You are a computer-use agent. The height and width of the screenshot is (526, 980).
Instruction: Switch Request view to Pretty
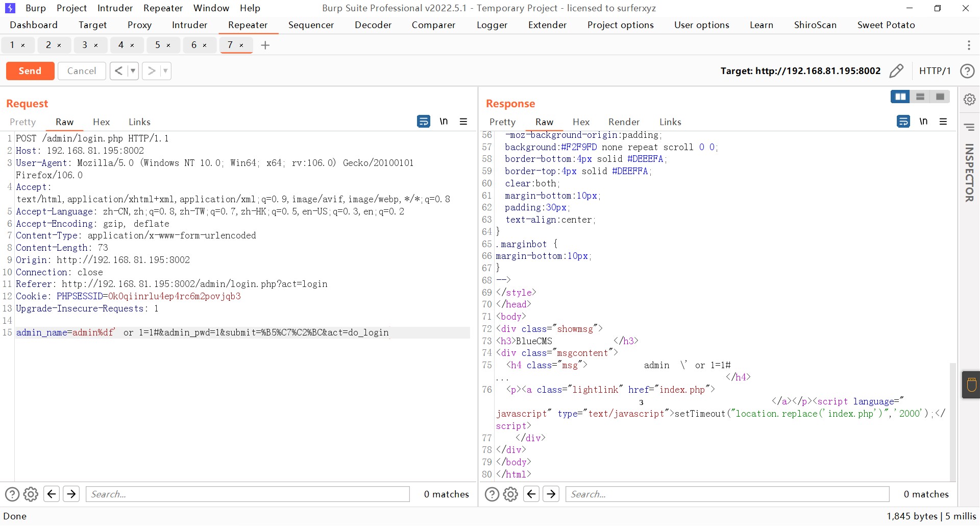(x=23, y=122)
